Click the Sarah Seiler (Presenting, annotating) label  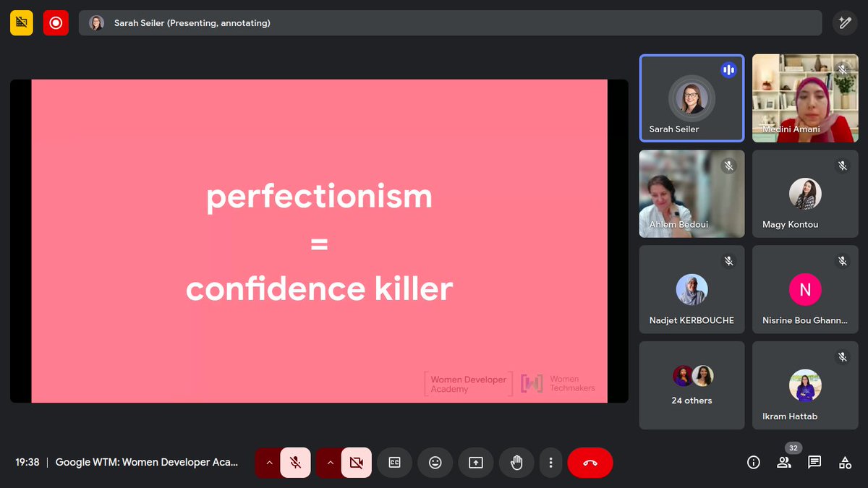[x=192, y=23]
